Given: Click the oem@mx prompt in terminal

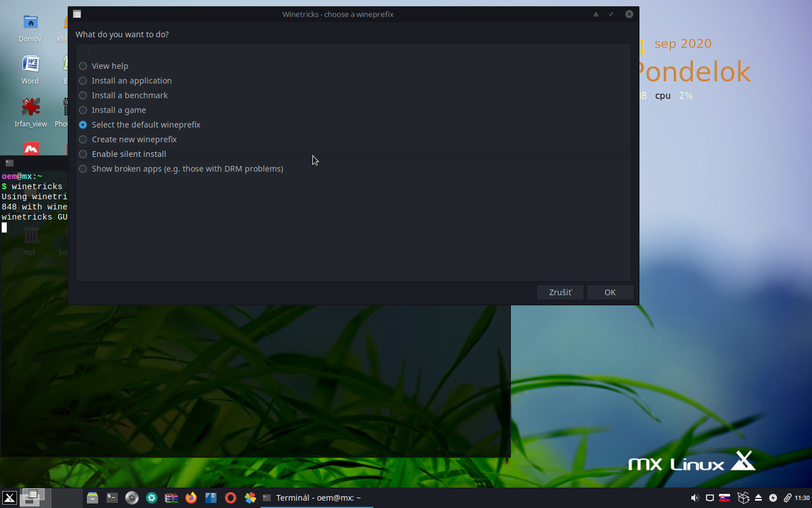Looking at the screenshot, I should click(x=22, y=177).
